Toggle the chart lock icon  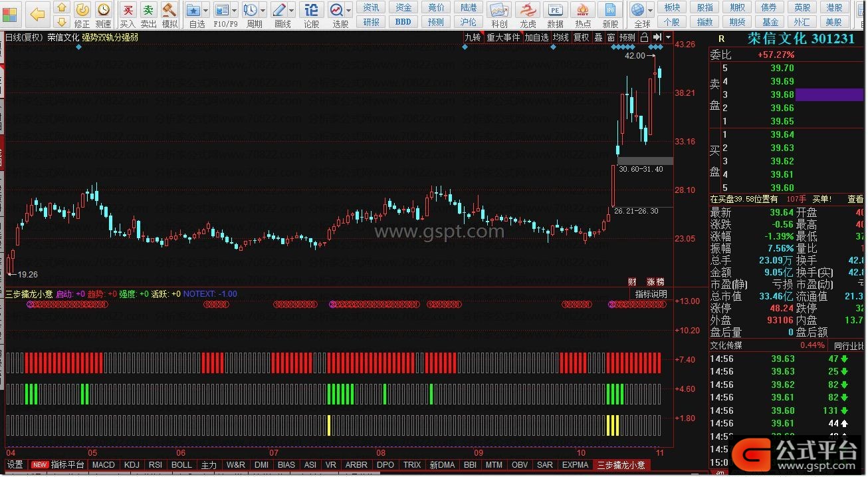point(643,38)
